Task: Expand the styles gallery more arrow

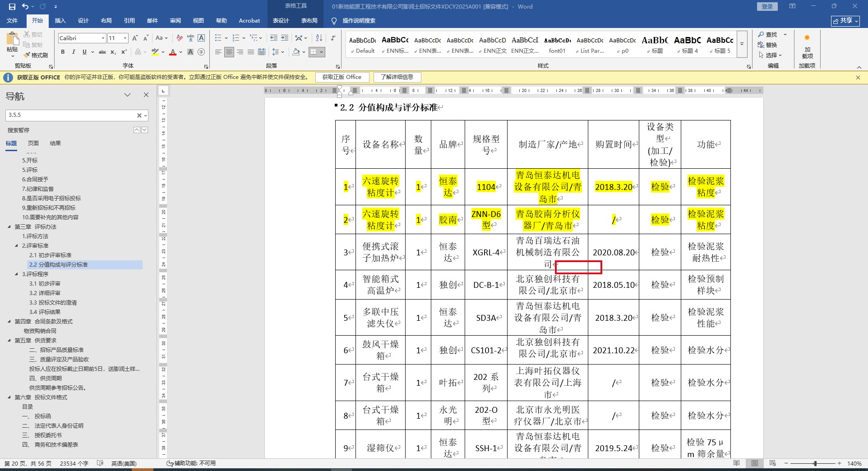Action: [x=742, y=44]
